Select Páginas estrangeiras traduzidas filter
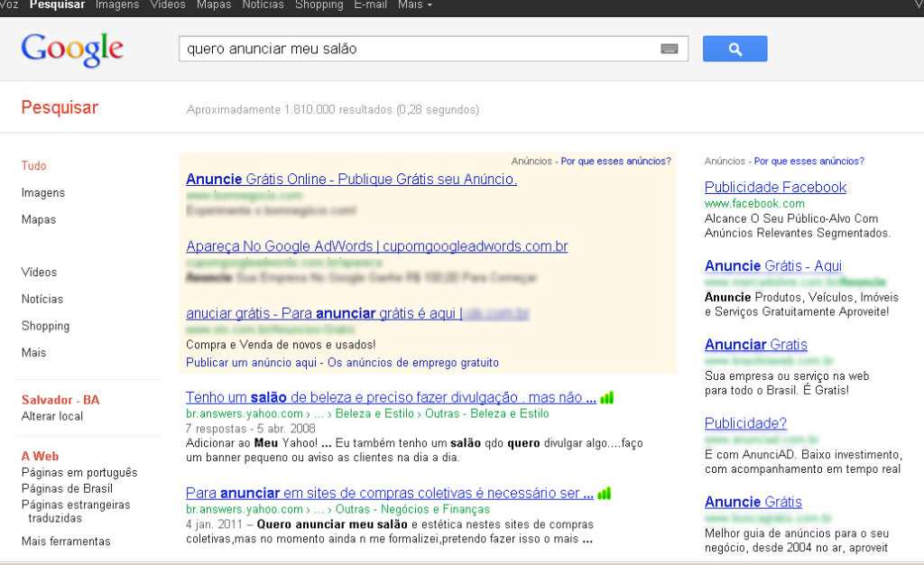924x565 pixels. click(76, 512)
